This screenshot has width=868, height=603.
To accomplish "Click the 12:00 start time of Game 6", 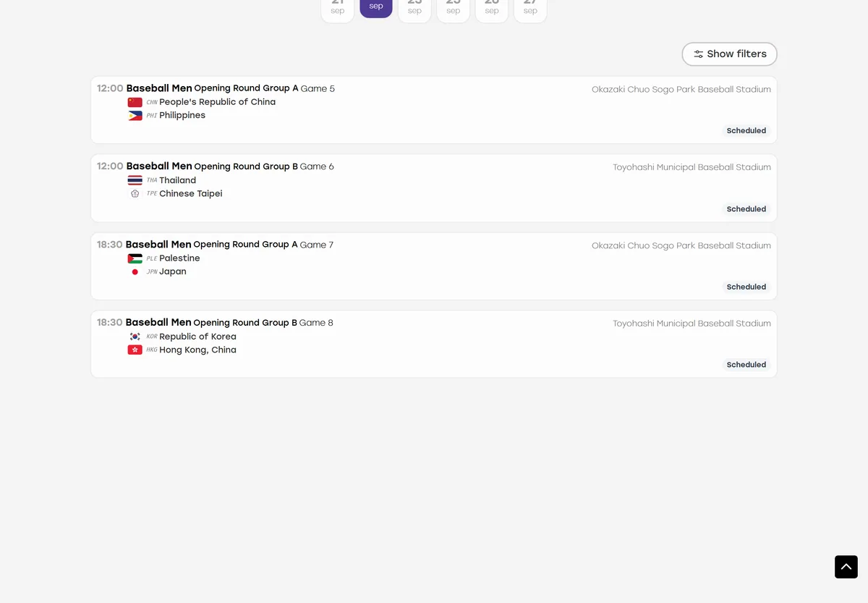I will (x=110, y=166).
